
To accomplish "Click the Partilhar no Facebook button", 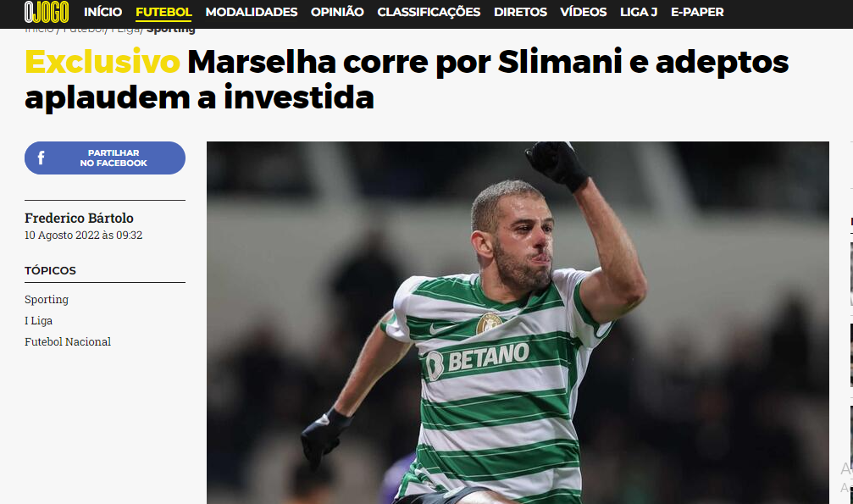I will pyautogui.click(x=105, y=158).
